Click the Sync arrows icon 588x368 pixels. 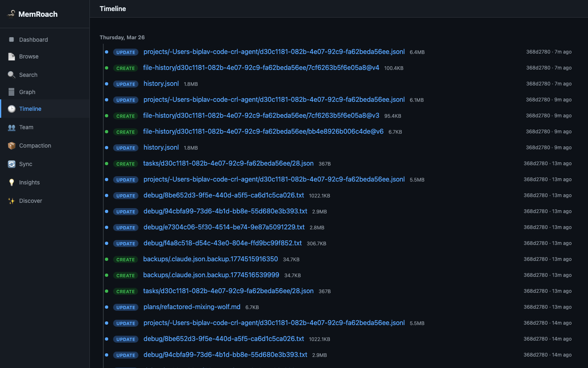[11, 164]
